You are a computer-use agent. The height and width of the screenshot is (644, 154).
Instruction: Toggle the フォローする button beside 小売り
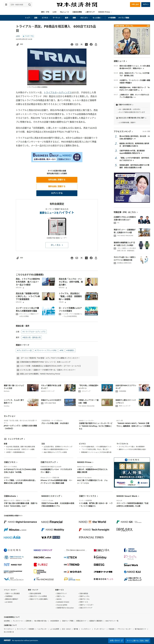tap(28, 36)
